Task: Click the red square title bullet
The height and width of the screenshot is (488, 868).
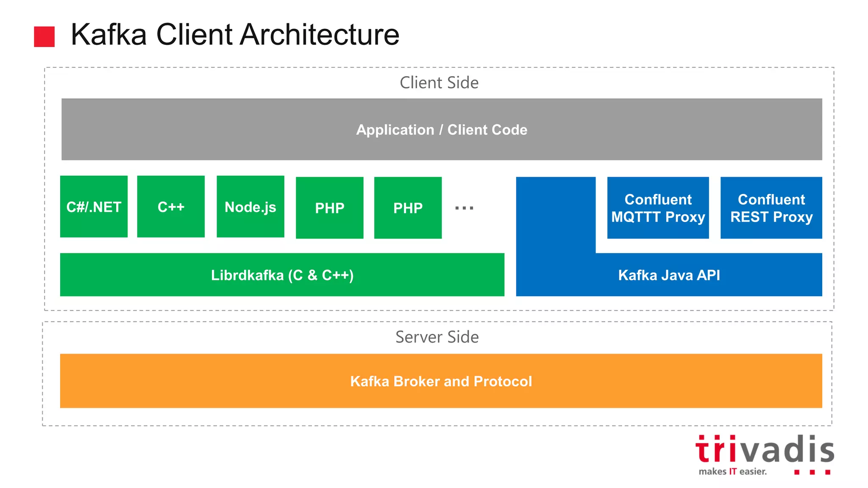Action: (x=44, y=36)
